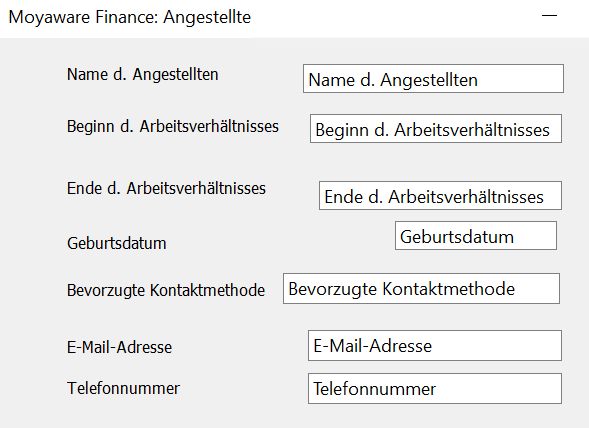Viewport: 589px width, 428px height.
Task: Activate the Bevorzugte Kontaktmethode input box
Action: (x=421, y=289)
